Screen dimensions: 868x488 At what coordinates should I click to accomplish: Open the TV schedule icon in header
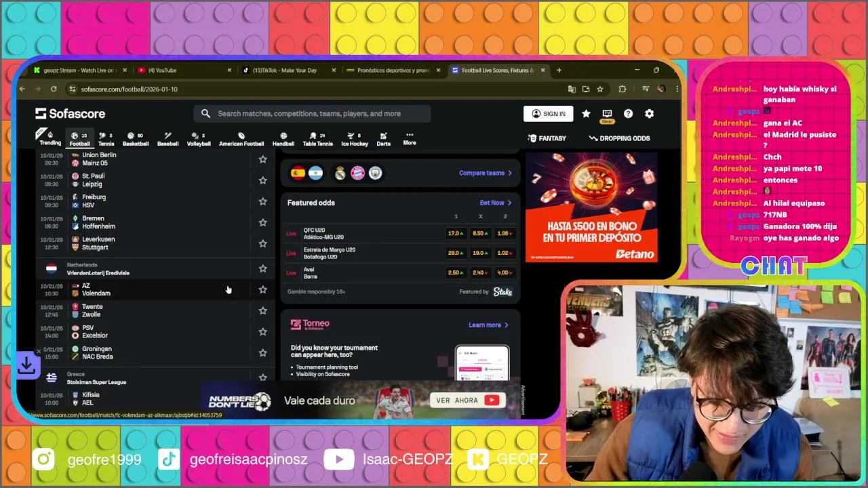click(x=607, y=114)
